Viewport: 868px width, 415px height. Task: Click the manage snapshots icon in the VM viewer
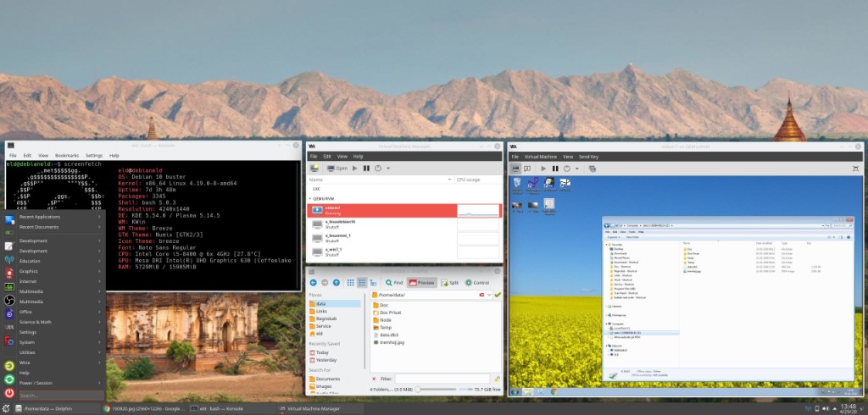(592, 169)
